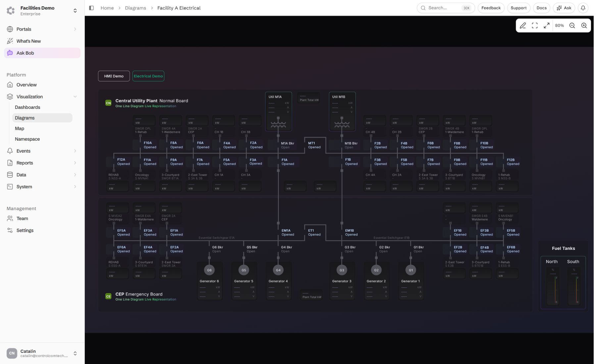Open the Portals section
Screen dimensions: 596x364
coord(42,29)
